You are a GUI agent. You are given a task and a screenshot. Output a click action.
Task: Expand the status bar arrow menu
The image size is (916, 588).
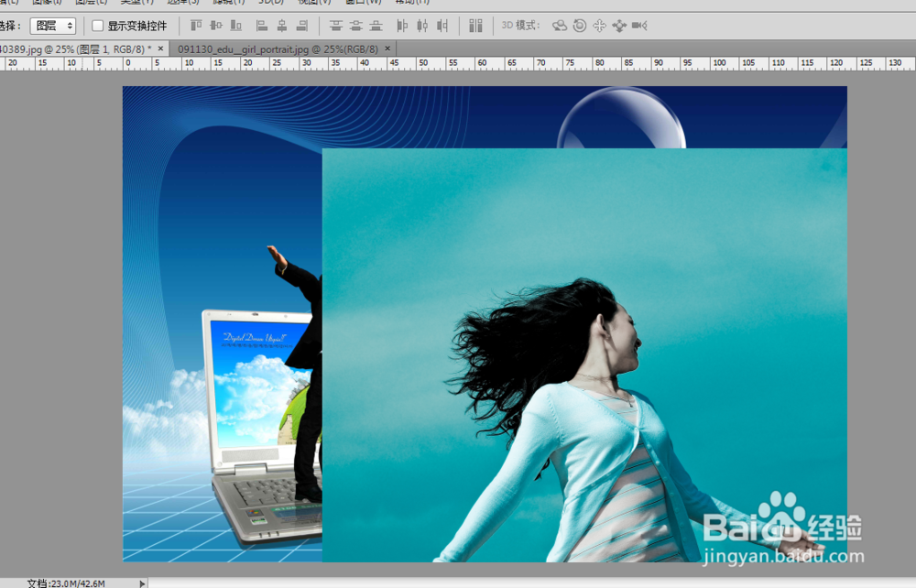141,583
